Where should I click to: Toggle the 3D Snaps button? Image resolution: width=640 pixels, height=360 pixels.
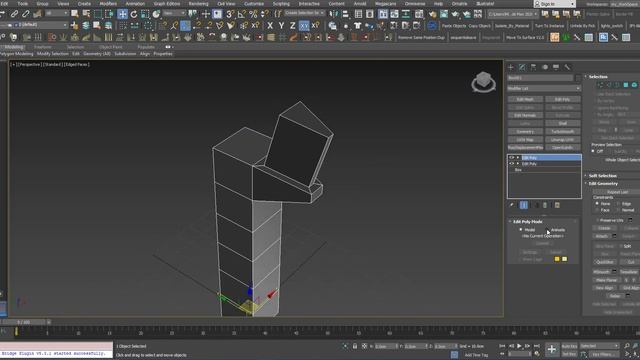tap(230, 14)
